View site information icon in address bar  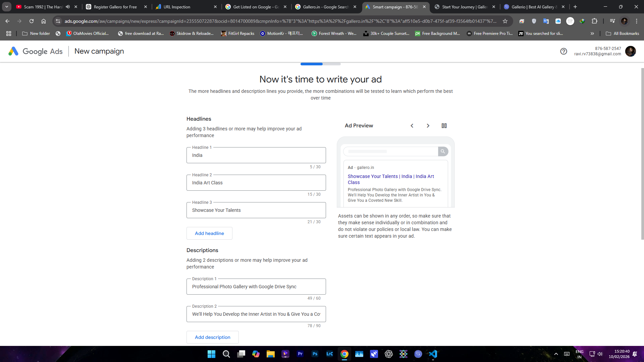[x=58, y=21]
